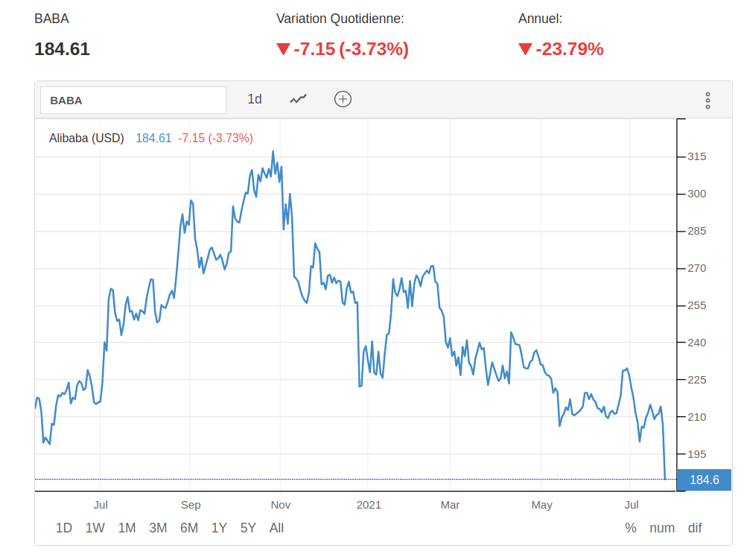Image resolution: width=744 pixels, height=560 pixels.
Task: Click the line chart type icon
Action: coord(299,99)
